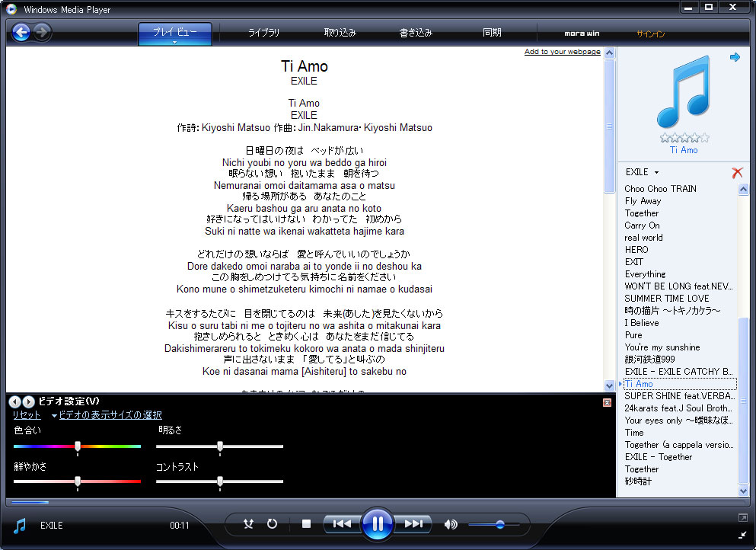Adjust the 色合い hue slider
The width and height of the screenshot is (756, 550).
(77, 446)
